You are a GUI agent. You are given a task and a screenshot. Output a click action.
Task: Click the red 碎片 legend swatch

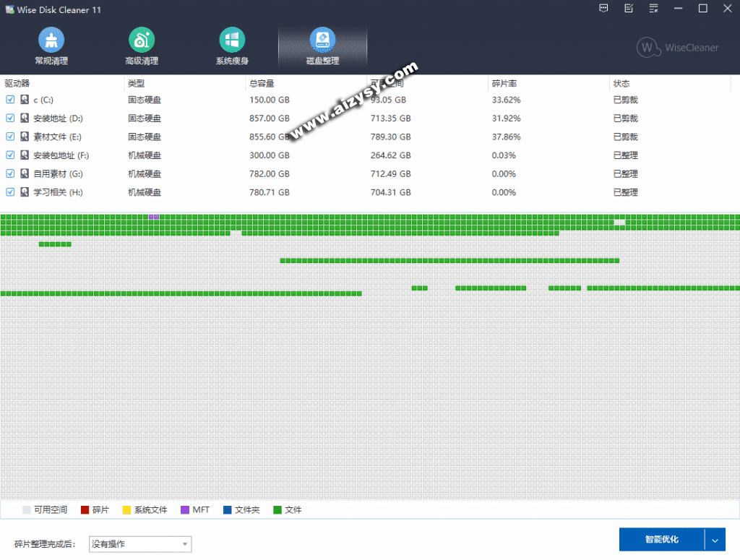85,510
